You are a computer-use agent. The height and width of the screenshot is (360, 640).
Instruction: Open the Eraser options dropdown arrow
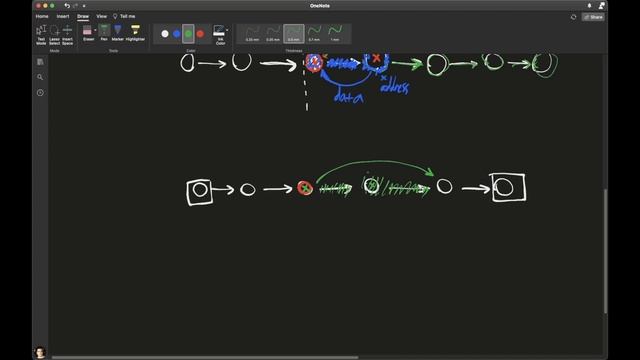[x=95, y=30]
